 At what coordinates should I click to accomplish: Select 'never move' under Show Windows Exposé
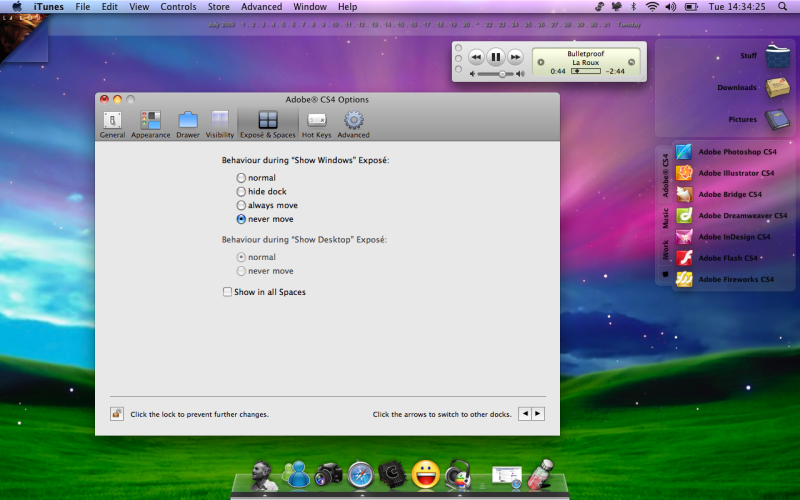(x=241, y=219)
